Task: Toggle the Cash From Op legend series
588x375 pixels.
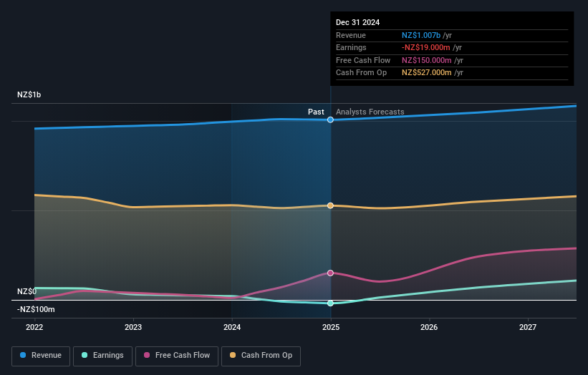Action: [x=261, y=356]
